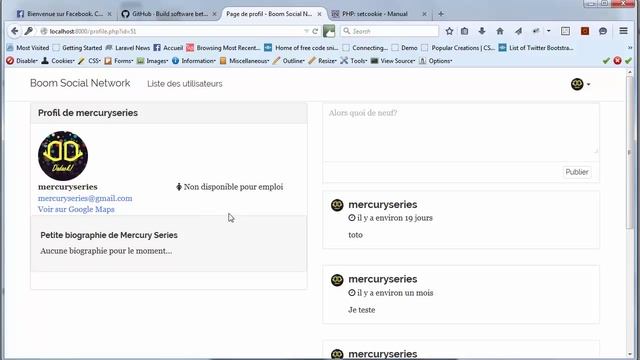Click the square frame icon in browser toolbar
The height and width of the screenshot is (360, 640).
[565, 31]
